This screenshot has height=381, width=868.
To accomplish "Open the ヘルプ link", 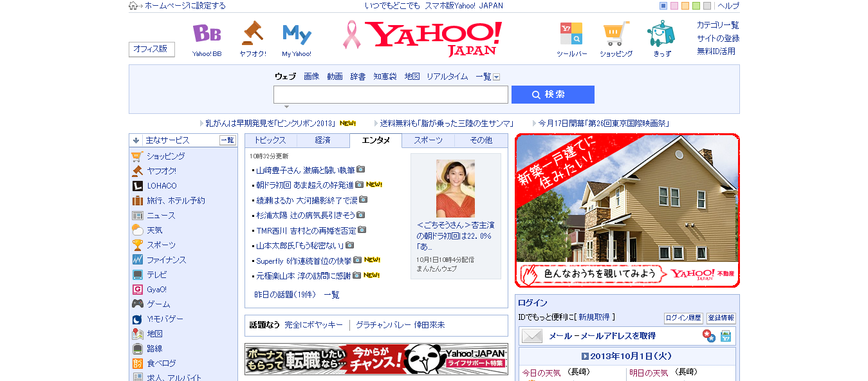I will click(x=728, y=6).
